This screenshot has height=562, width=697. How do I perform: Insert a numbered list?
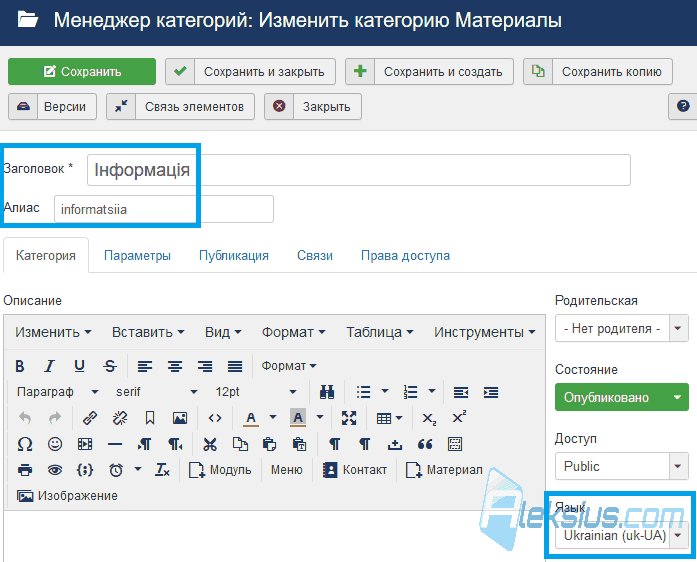(410, 392)
